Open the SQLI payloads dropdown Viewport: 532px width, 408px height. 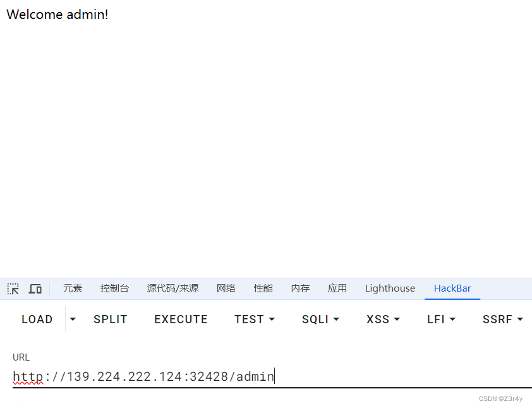pyautogui.click(x=320, y=319)
